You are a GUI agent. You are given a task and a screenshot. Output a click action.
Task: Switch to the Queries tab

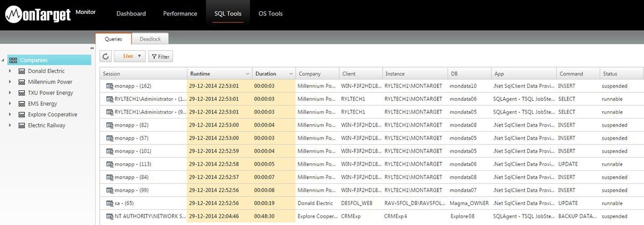point(114,39)
